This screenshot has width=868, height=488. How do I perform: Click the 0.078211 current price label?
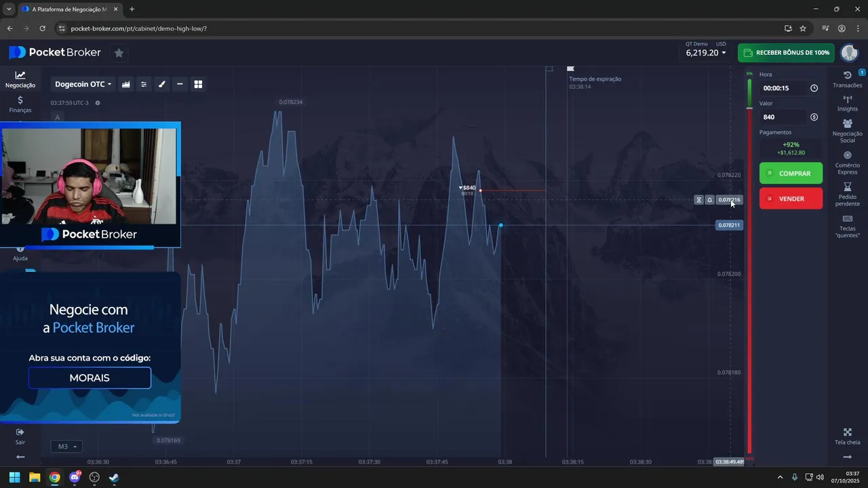(x=729, y=225)
